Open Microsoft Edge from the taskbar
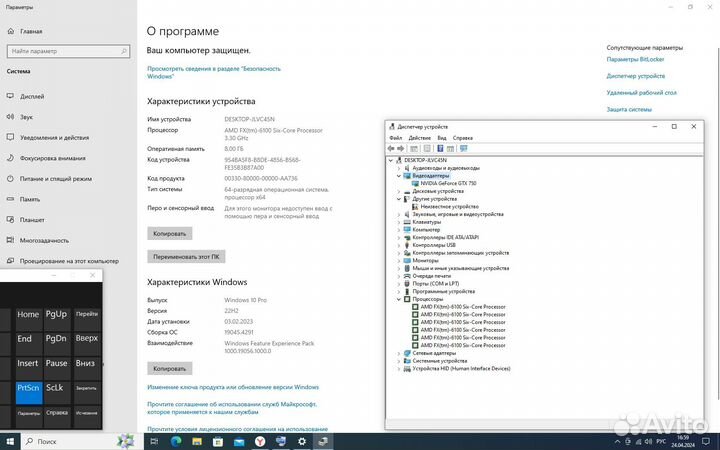Viewport: 720px width, 450px height. pos(177,441)
